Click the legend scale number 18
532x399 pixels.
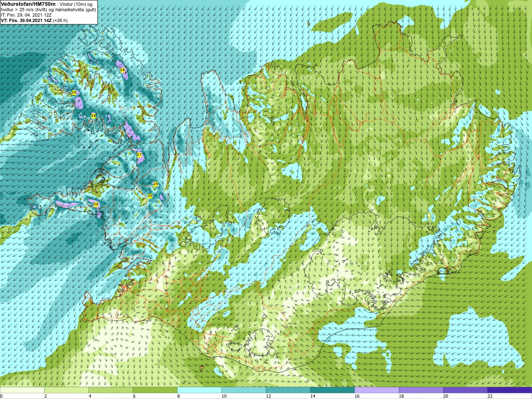[x=401, y=396]
